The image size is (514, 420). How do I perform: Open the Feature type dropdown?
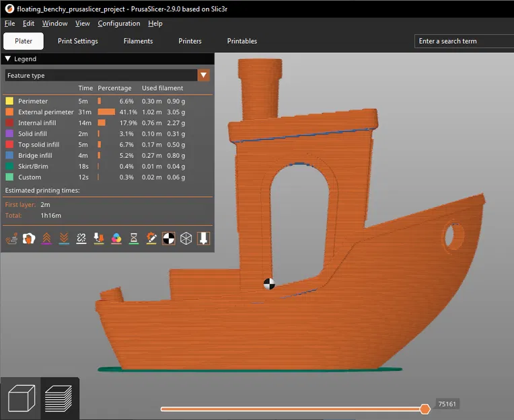pos(204,75)
